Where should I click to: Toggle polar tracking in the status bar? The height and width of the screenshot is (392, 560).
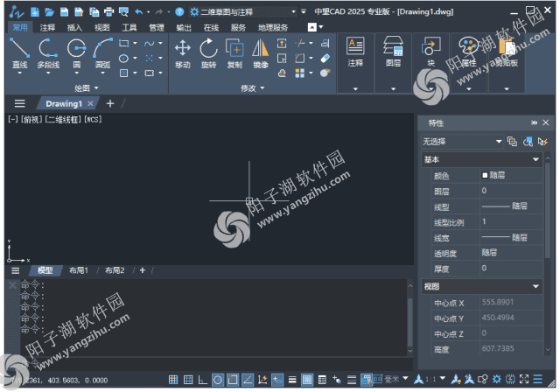[218, 380]
